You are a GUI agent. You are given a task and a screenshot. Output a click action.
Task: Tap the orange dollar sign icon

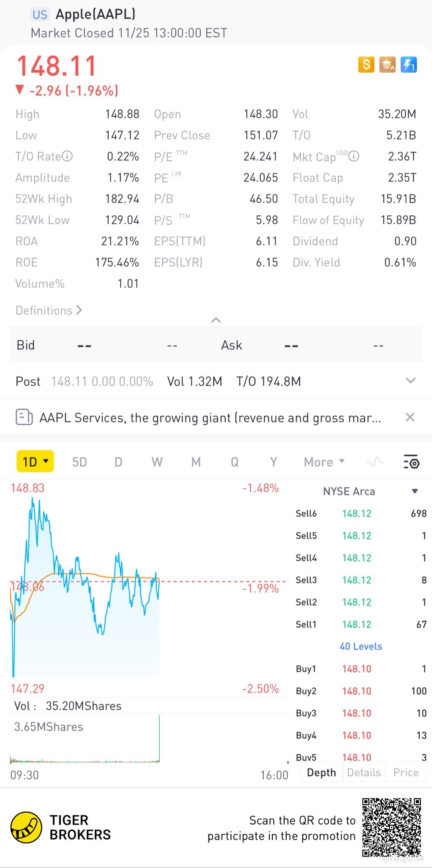(366, 64)
